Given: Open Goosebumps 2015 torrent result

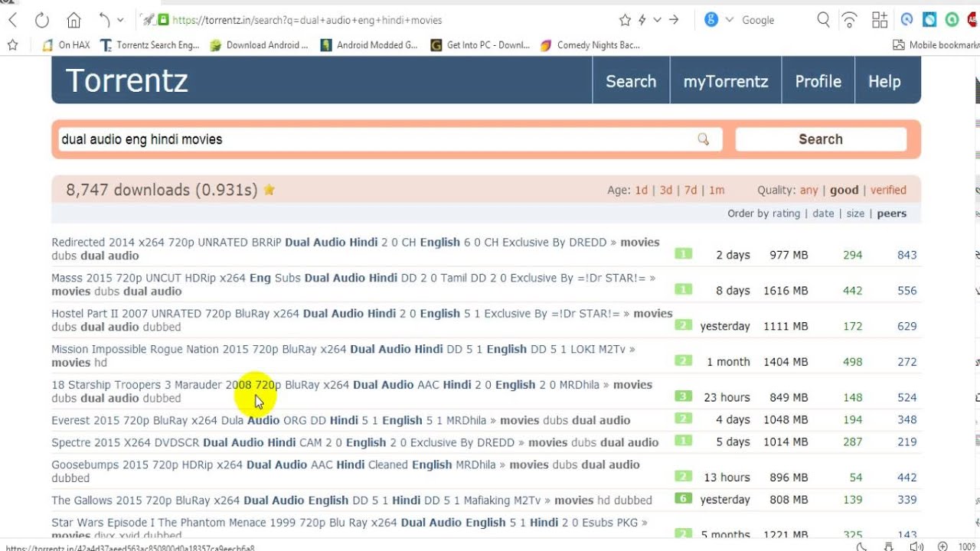Looking at the screenshot, I should click(x=273, y=465).
